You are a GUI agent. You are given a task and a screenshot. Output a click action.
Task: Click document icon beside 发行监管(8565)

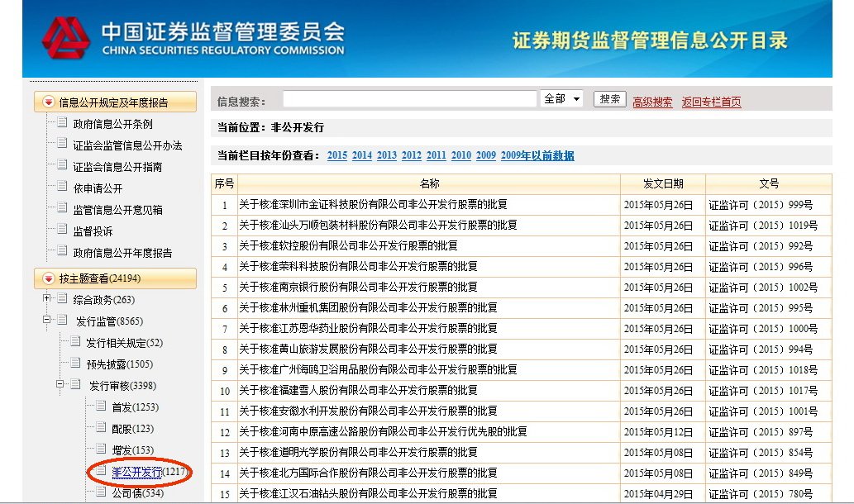tap(62, 320)
